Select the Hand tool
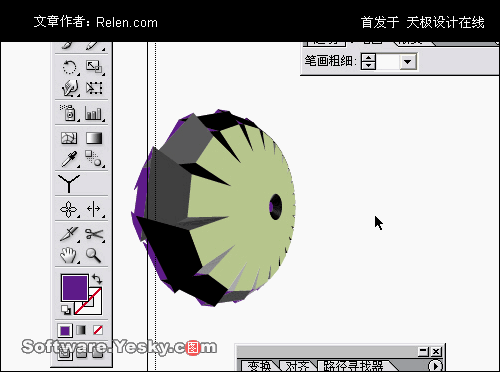Viewport: 500px width, 372px height. [69, 255]
